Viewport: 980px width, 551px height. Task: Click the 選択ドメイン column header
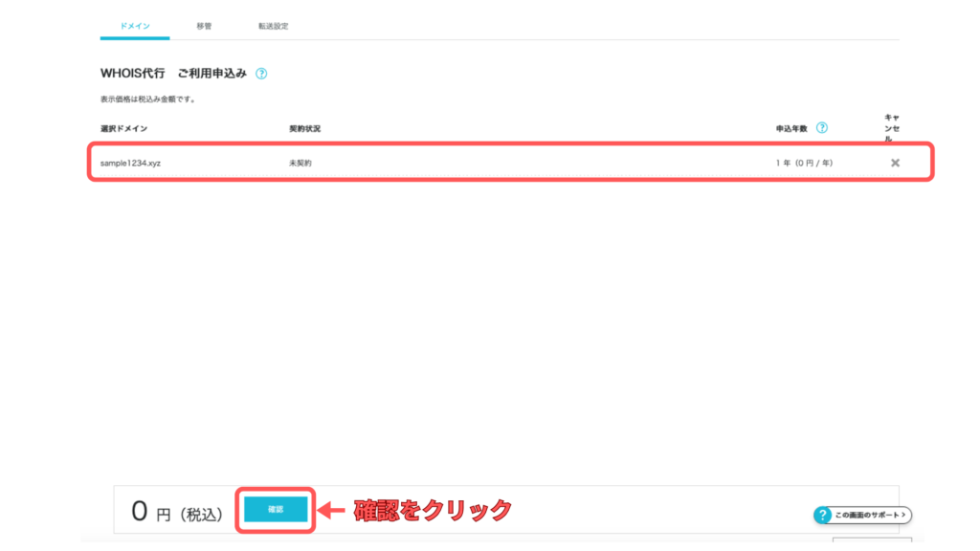click(123, 128)
